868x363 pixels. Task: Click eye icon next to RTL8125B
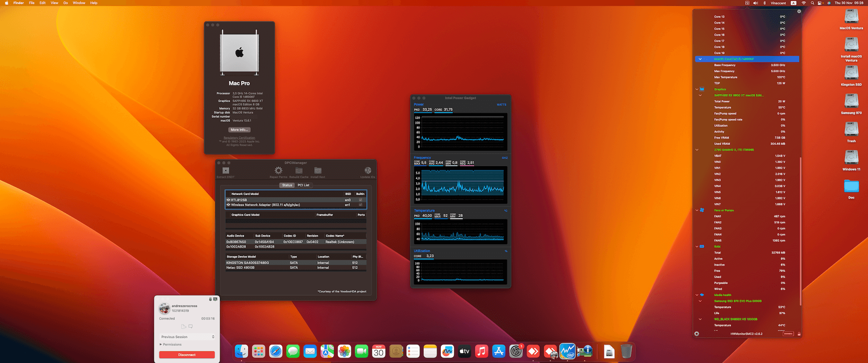tap(228, 200)
